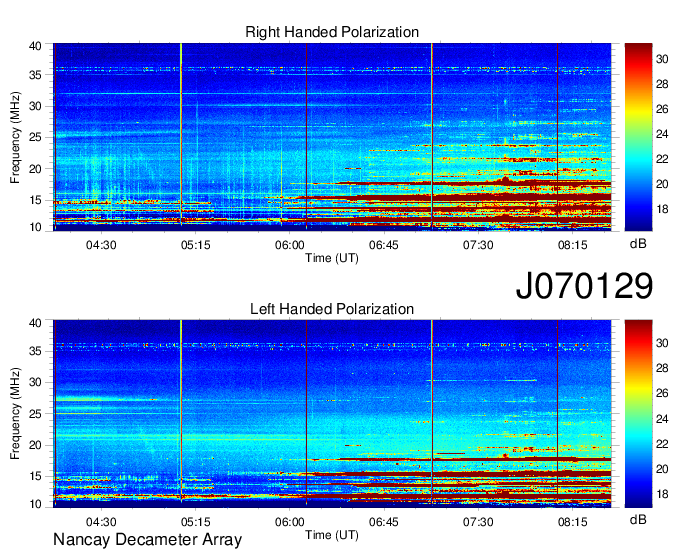
Task: Click "Frequency (MHz)" label of the left-handed plot
Action: (x=15, y=414)
